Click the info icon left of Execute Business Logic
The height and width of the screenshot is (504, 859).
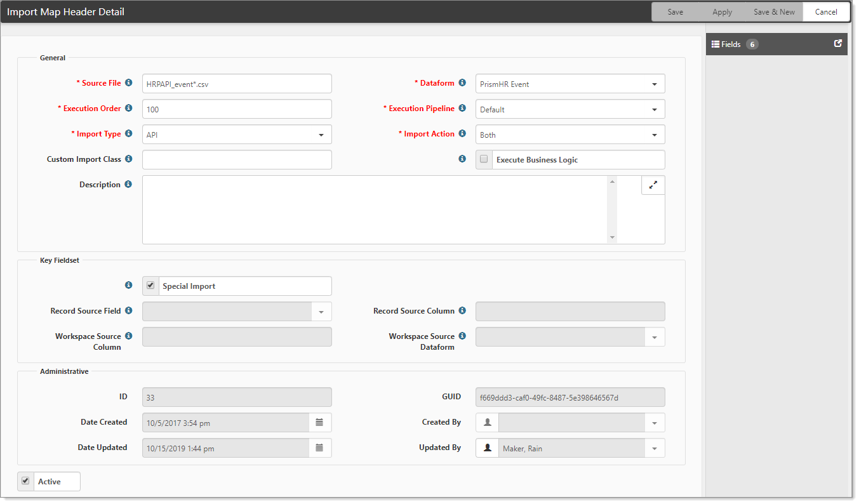462,159
